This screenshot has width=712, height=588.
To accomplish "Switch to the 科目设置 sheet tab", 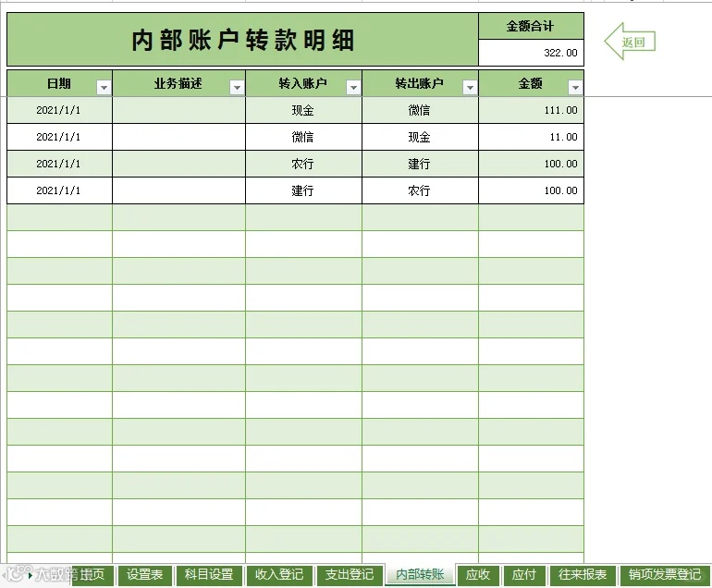I will 209,575.
